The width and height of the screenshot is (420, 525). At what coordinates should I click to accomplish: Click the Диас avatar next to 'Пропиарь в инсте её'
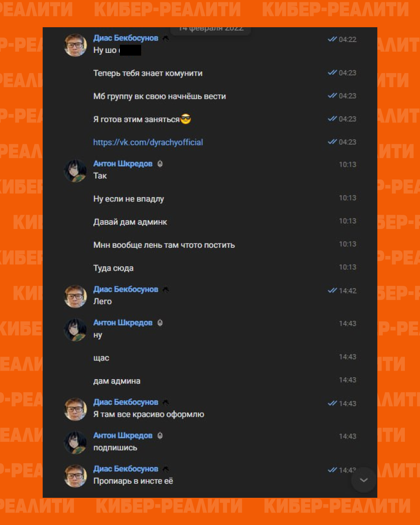[x=75, y=476]
